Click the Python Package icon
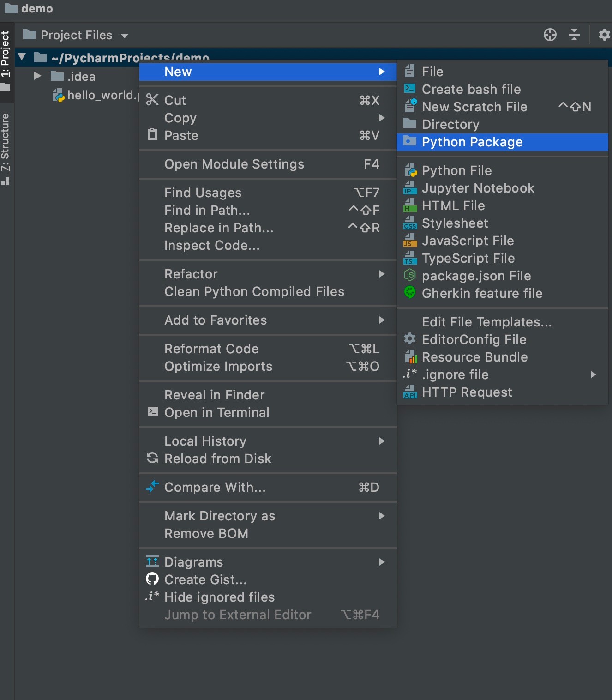This screenshot has width=612, height=700. [409, 141]
